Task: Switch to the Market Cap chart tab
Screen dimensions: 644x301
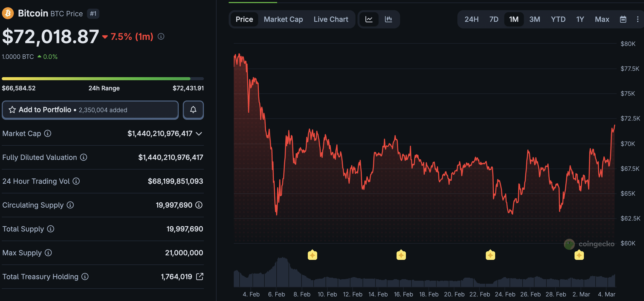Action: (x=283, y=19)
